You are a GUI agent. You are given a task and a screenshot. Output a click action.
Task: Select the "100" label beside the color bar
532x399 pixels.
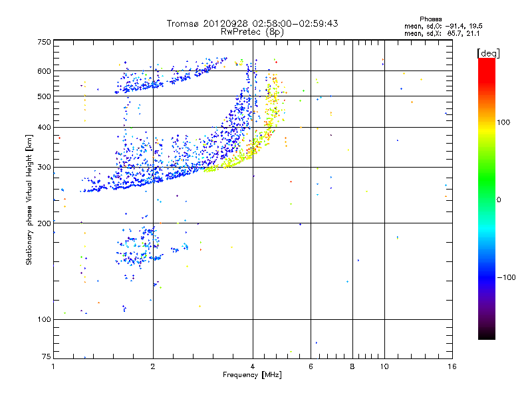point(503,122)
